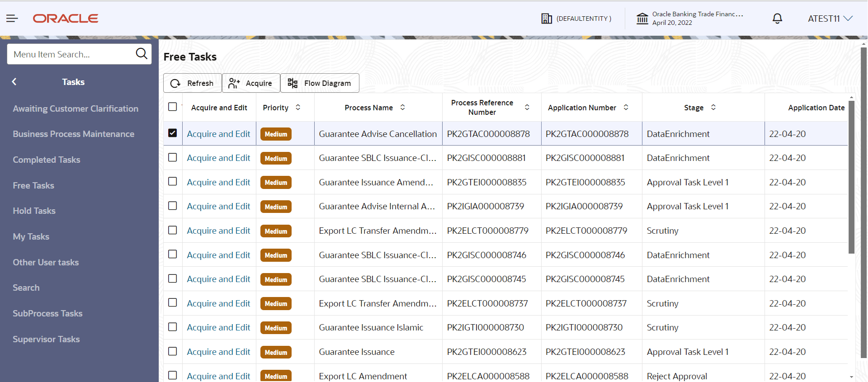Acquire and Edit task PK2GTEI000008623

[x=218, y=352]
